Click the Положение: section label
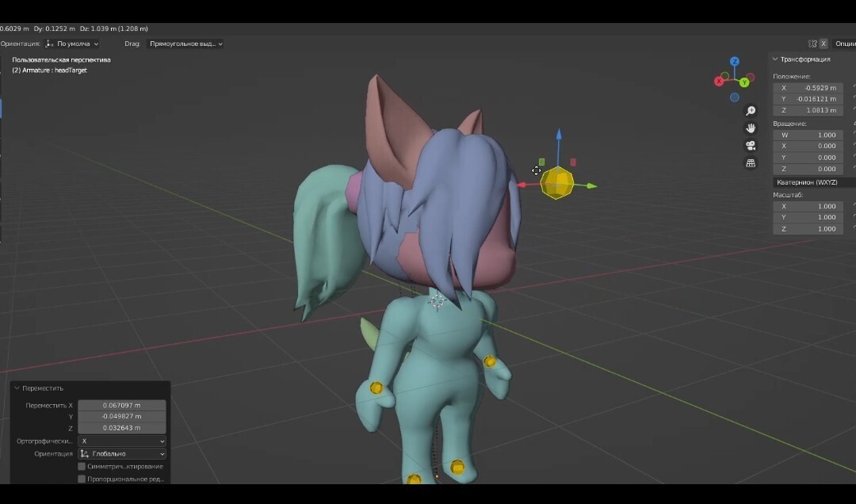The image size is (856, 504). pos(792,77)
